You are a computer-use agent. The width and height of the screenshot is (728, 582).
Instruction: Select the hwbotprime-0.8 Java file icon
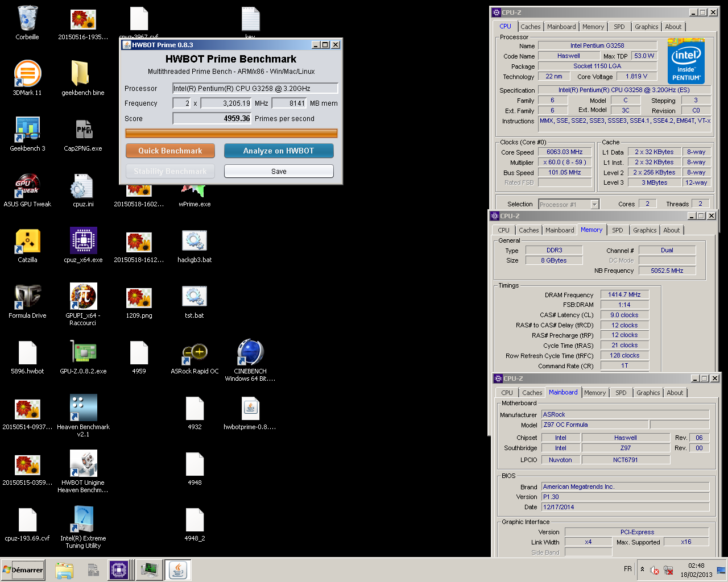250,413
